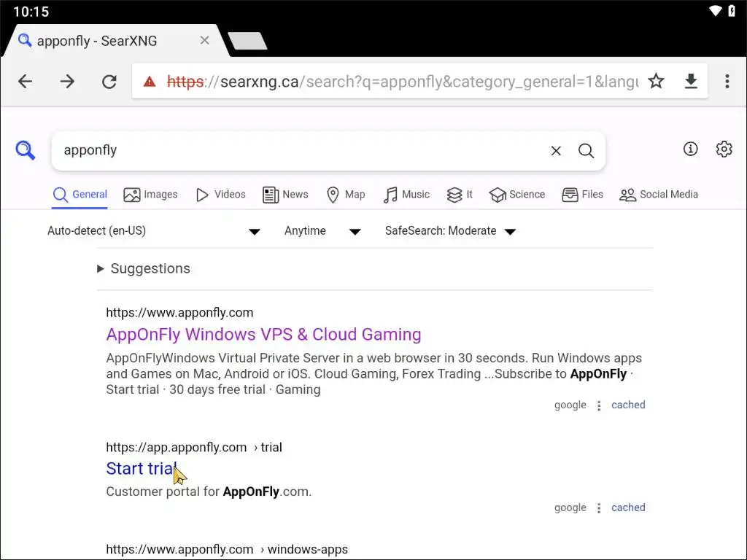Screen dimensions: 747x560
Task: Click the https://www.apponfly.com result URL
Action: pos(179,312)
